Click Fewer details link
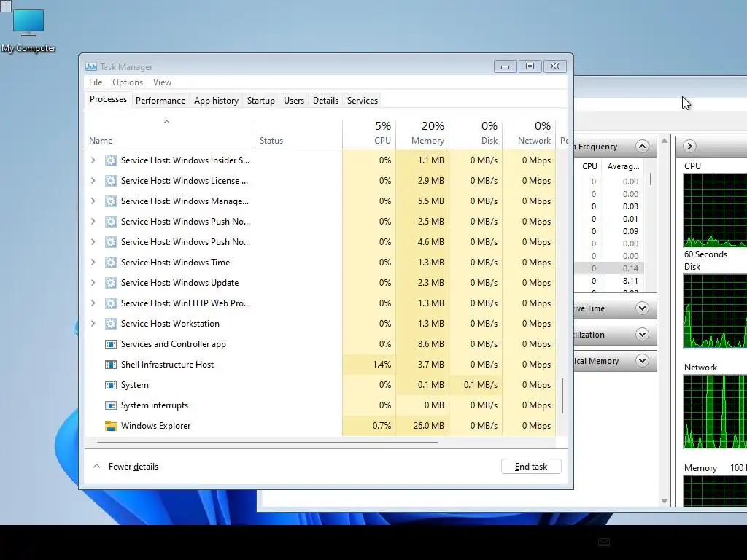Image resolution: width=747 pixels, height=560 pixels. tap(133, 467)
